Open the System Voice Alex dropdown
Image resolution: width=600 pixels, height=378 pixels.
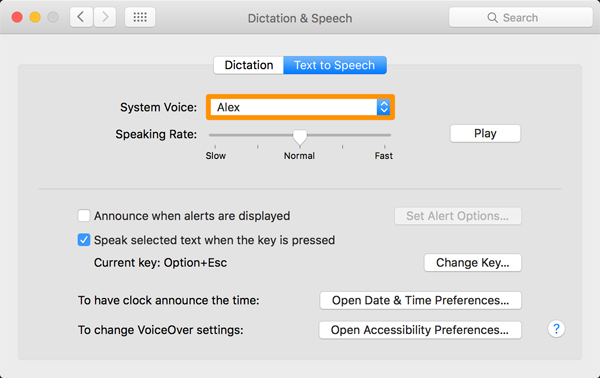pos(300,107)
